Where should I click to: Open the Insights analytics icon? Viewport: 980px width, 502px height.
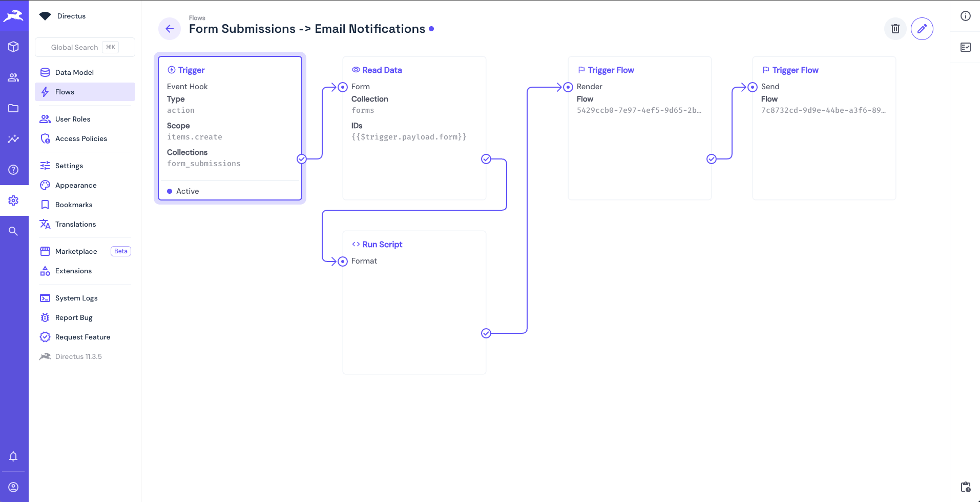(14, 139)
